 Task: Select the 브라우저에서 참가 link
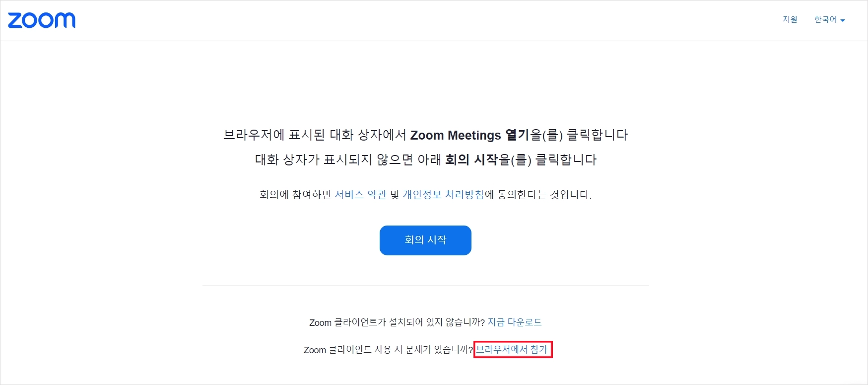(x=512, y=350)
